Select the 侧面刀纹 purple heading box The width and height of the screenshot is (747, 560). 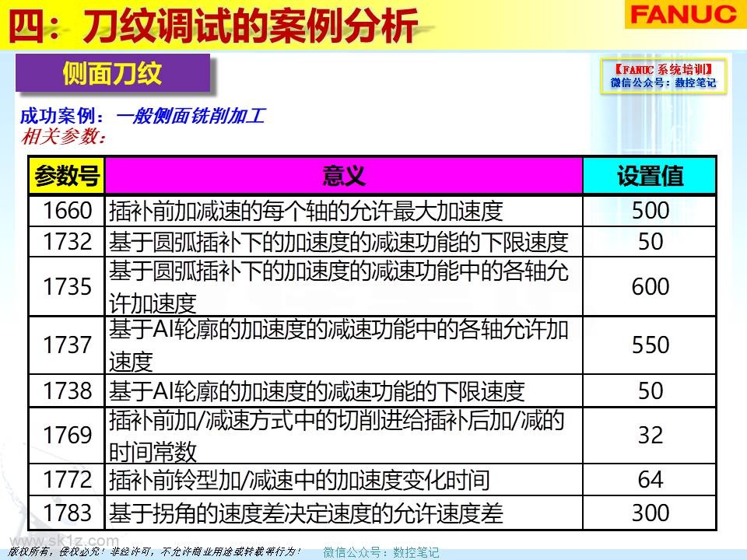pyautogui.click(x=113, y=73)
